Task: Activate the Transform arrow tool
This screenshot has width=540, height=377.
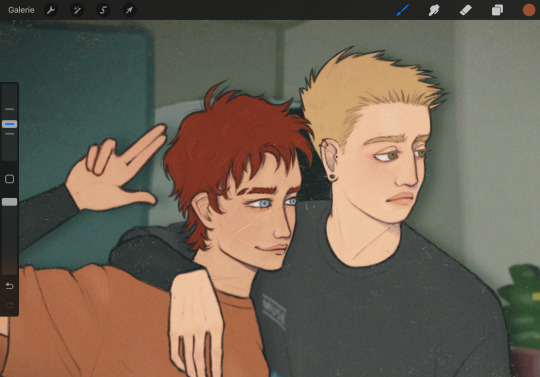Action: [129, 10]
